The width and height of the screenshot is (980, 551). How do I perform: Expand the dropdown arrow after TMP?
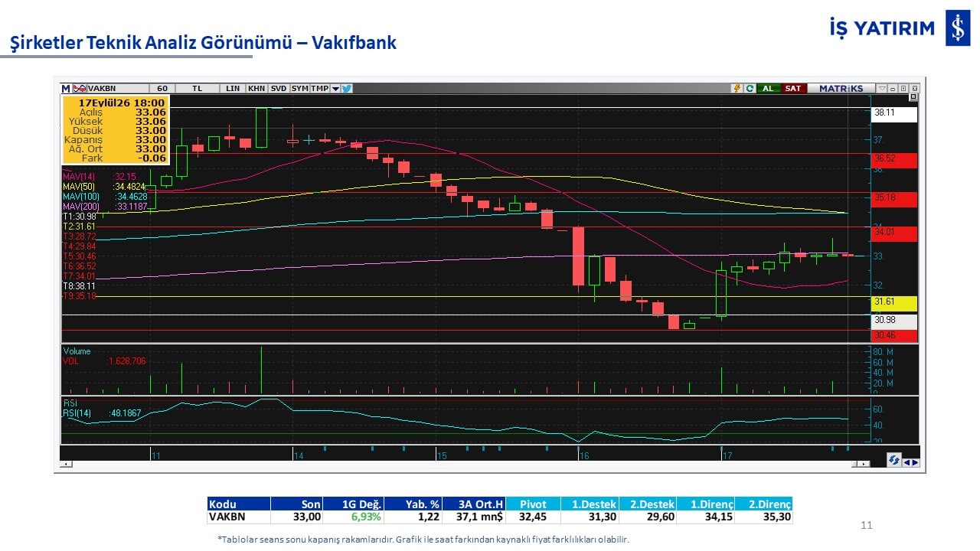(x=335, y=88)
